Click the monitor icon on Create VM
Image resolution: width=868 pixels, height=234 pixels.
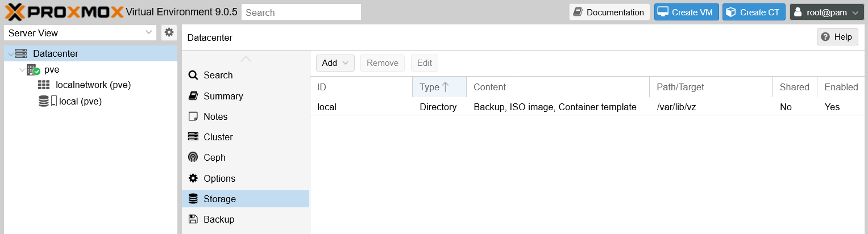663,12
